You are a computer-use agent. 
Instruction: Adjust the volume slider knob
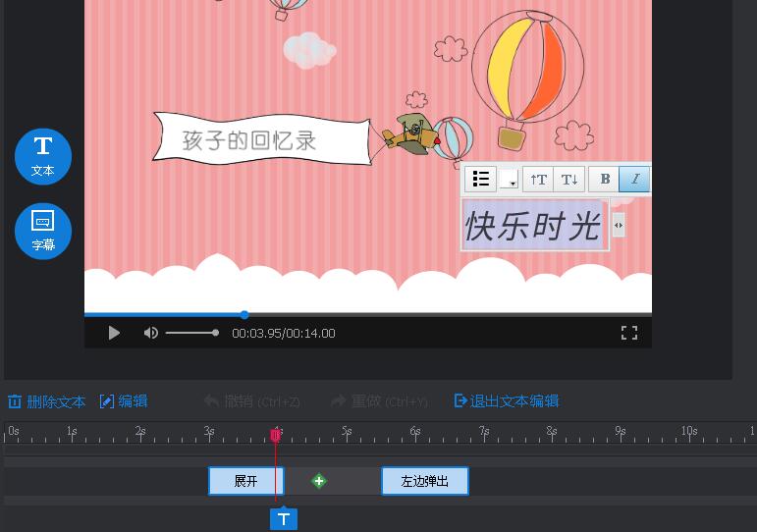(x=215, y=333)
